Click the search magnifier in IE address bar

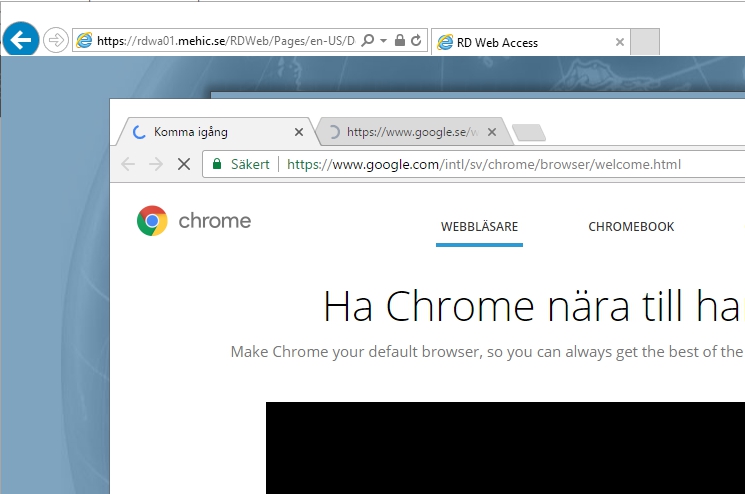click(x=368, y=41)
